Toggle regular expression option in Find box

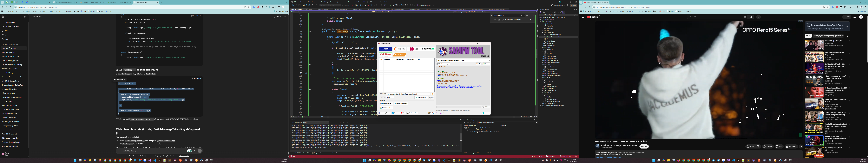503,20
